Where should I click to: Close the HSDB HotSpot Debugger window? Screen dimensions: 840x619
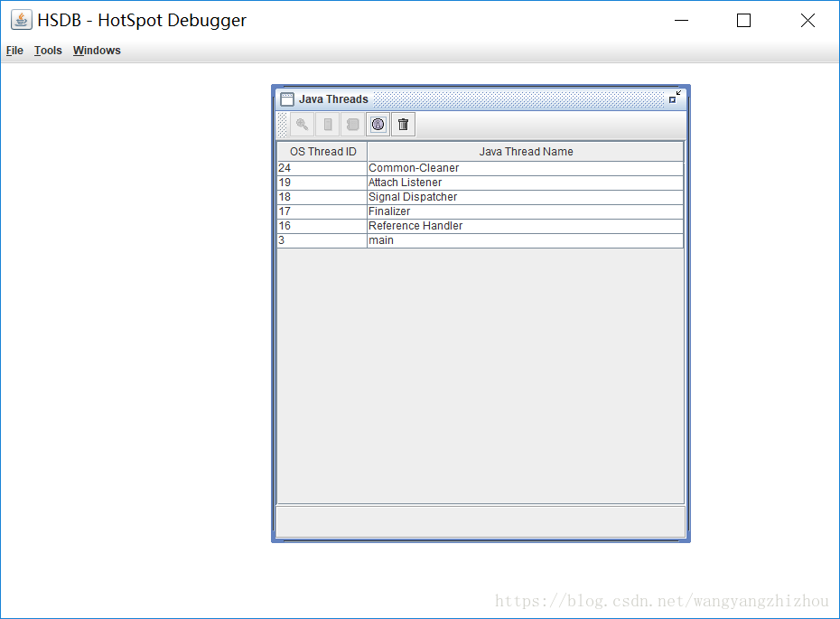(x=807, y=21)
